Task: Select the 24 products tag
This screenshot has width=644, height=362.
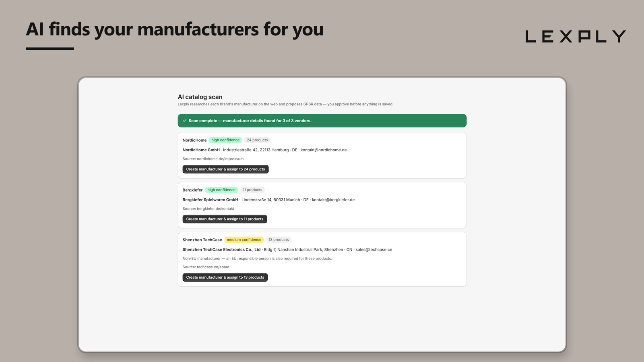Action: click(x=257, y=140)
